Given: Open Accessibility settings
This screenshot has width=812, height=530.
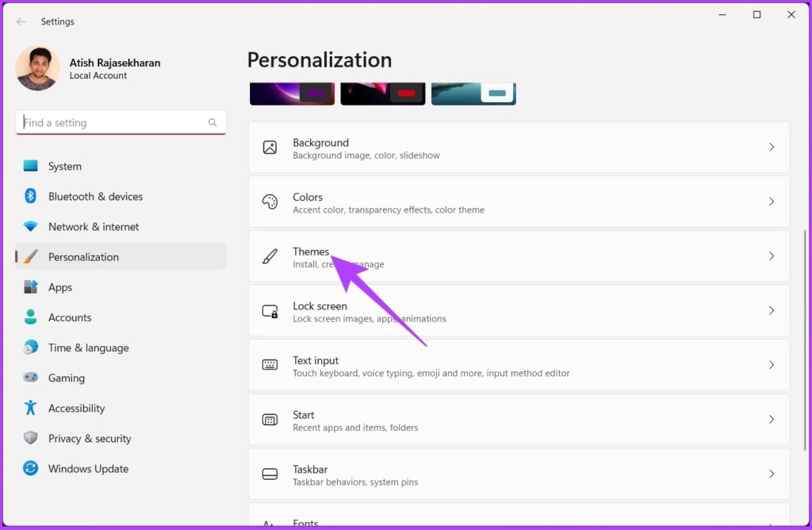Looking at the screenshot, I should [x=121, y=408].
